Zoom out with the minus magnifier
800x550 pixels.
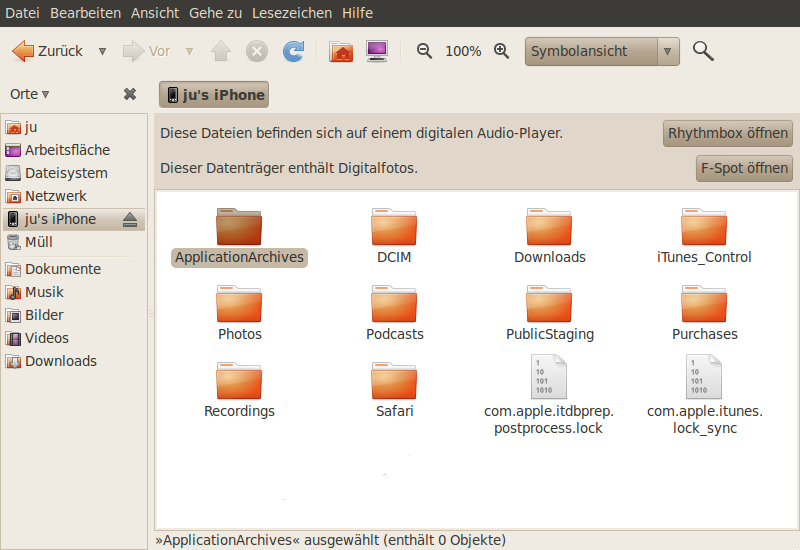(424, 51)
